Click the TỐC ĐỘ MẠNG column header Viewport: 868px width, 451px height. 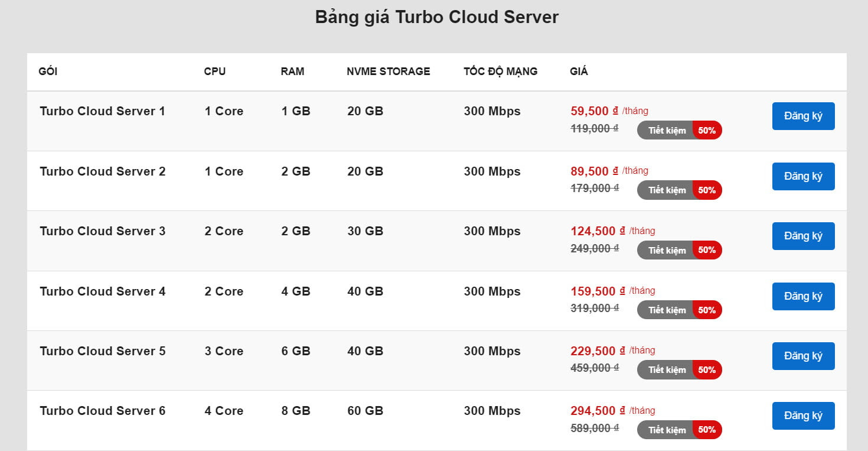coord(500,71)
